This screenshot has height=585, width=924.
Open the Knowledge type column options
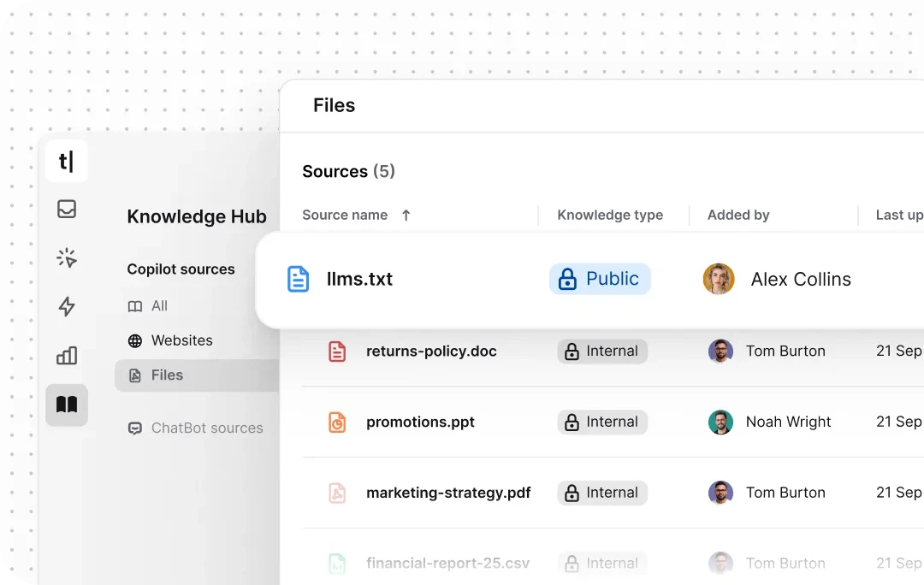(x=610, y=215)
